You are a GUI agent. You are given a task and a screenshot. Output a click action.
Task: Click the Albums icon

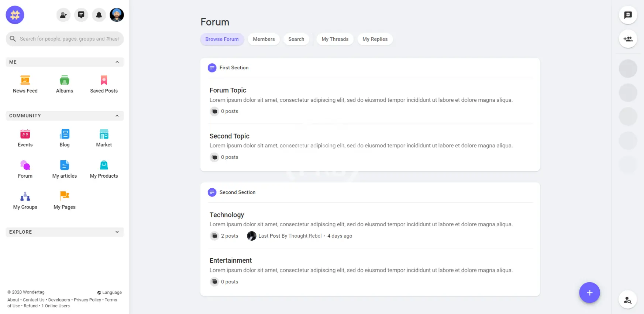[x=65, y=80]
